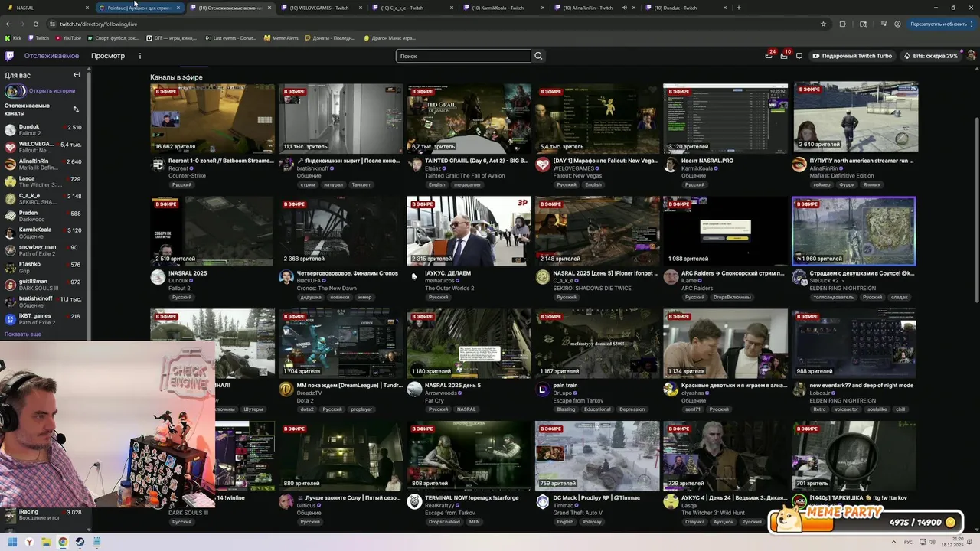Open Lasqa channel in followed sidebar

pyautogui.click(x=44, y=181)
